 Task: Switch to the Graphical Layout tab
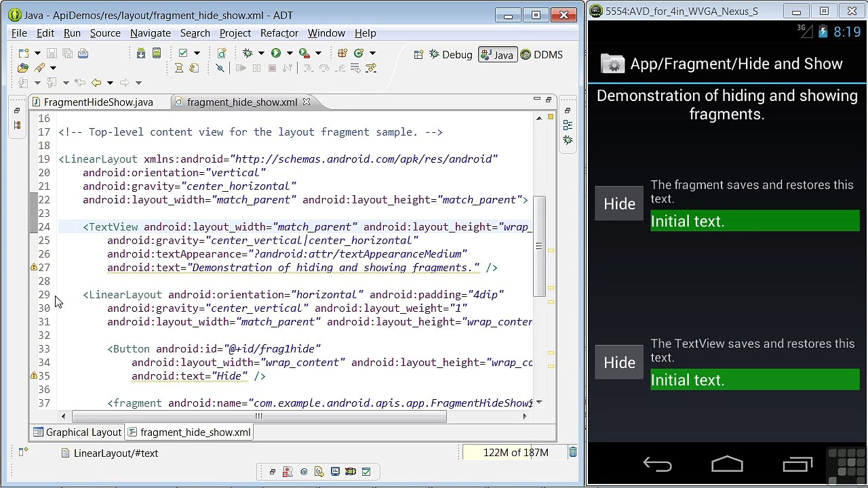click(x=77, y=432)
